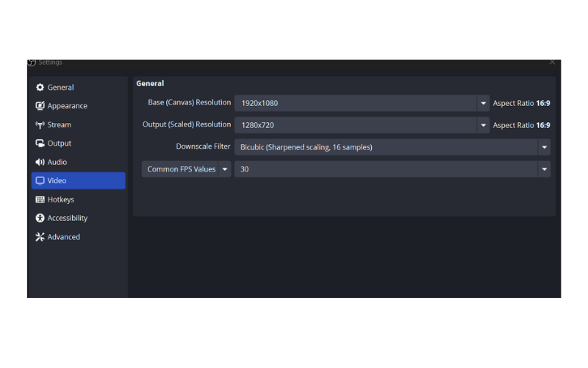Click the Output monitor icon
The width and height of the screenshot is (588, 368).
tap(40, 144)
